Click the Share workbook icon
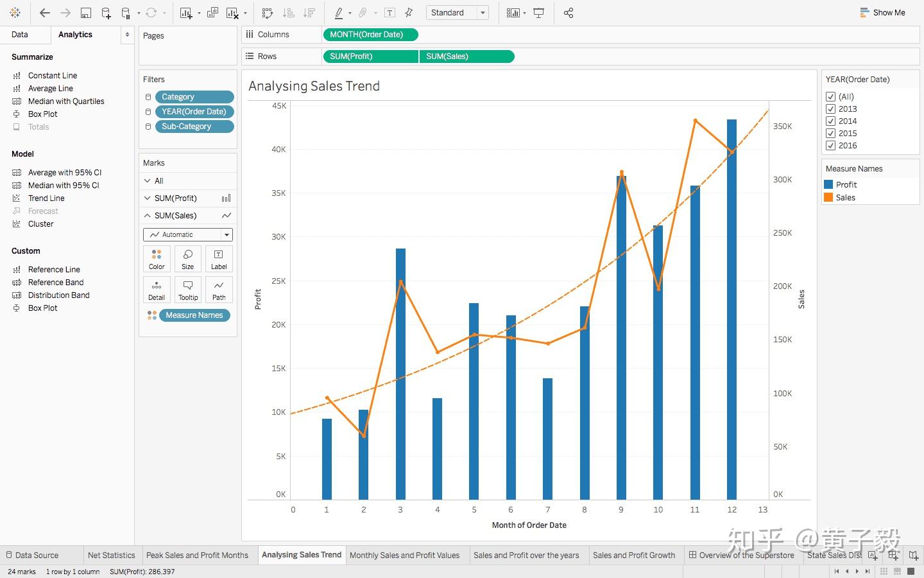The image size is (924, 578). 569,12
